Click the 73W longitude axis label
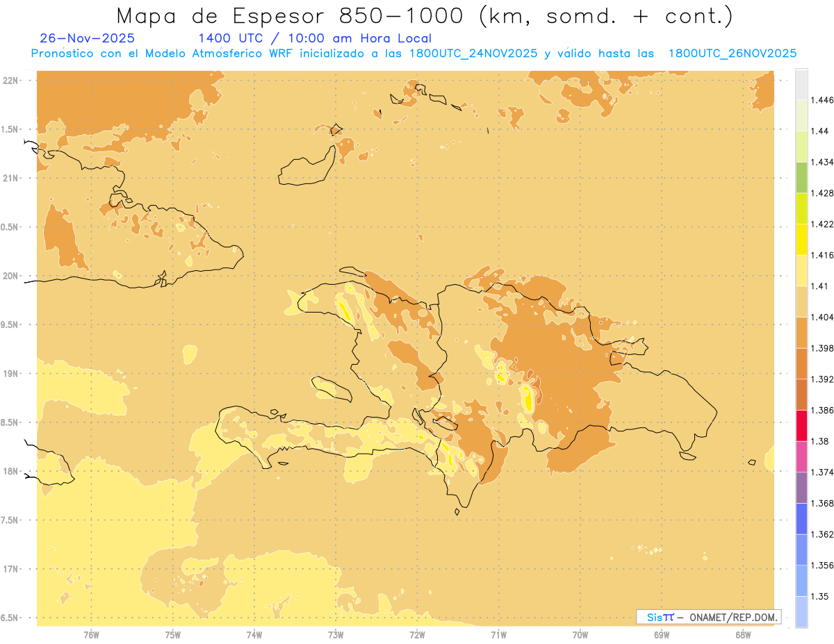The image size is (834, 644). (336, 635)
